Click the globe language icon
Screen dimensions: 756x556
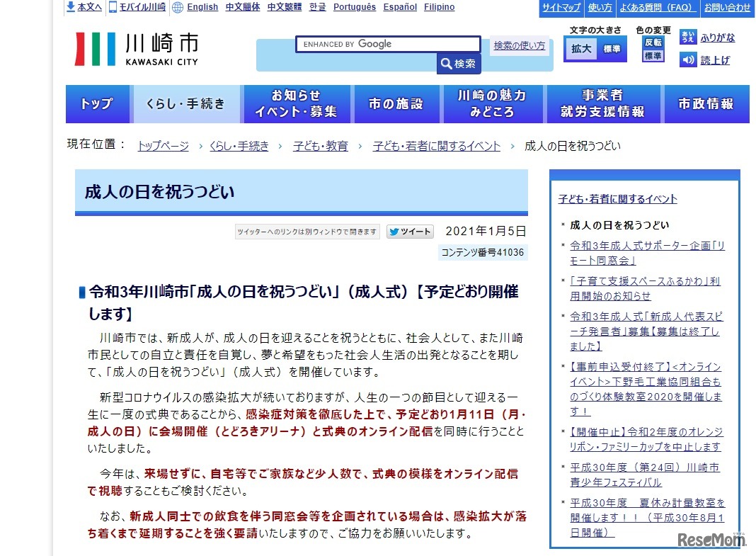pyautogui.click(x=178, y=7)
